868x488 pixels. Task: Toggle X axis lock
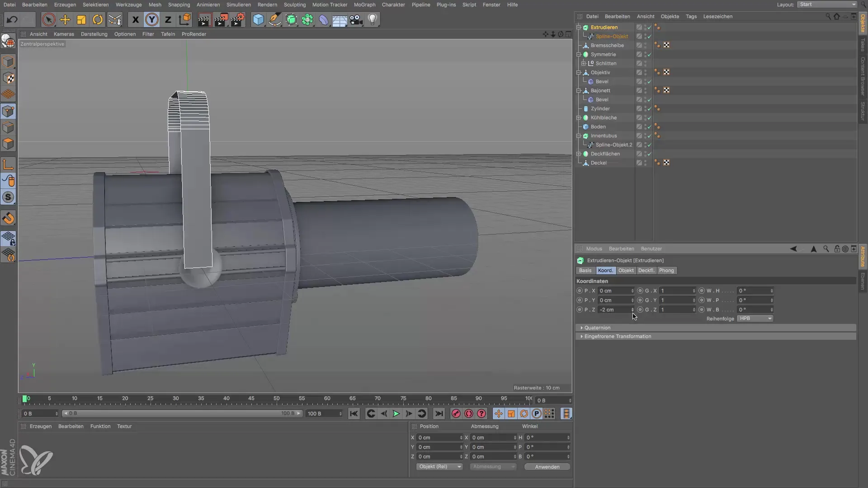coord(135,19)
